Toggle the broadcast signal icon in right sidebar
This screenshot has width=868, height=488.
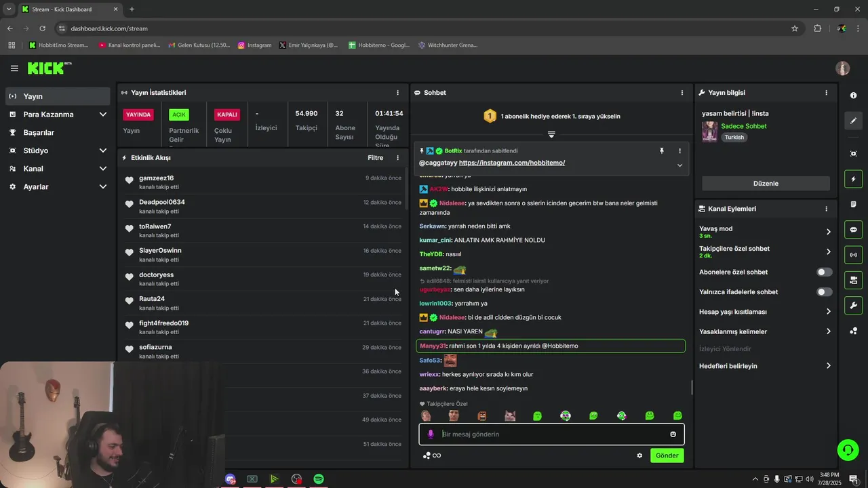pyautogui.click(x=853, y=255)
